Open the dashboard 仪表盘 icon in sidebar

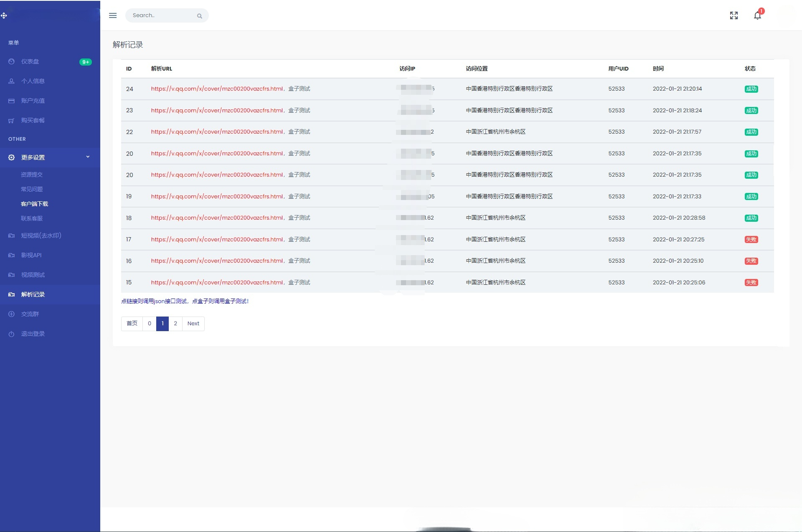(x=11, y=61)
